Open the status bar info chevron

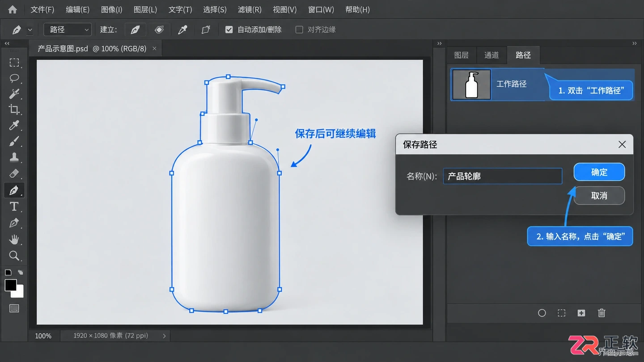pos(164,336)
